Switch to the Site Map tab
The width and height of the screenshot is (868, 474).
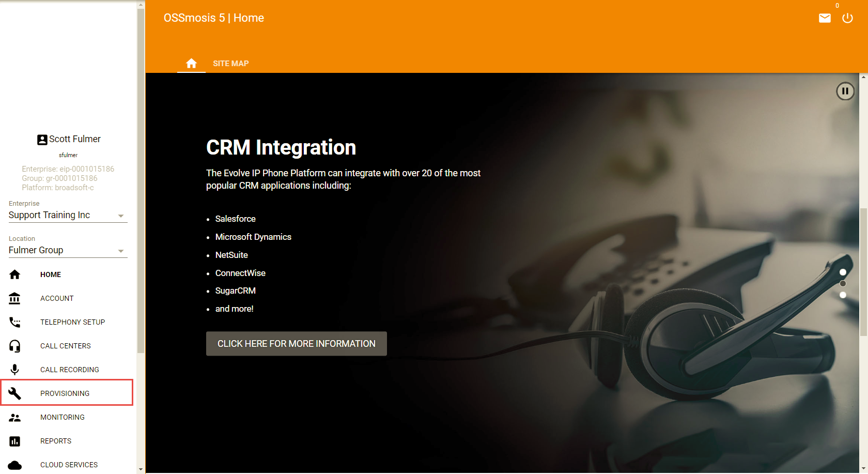[x=230, y=64]
